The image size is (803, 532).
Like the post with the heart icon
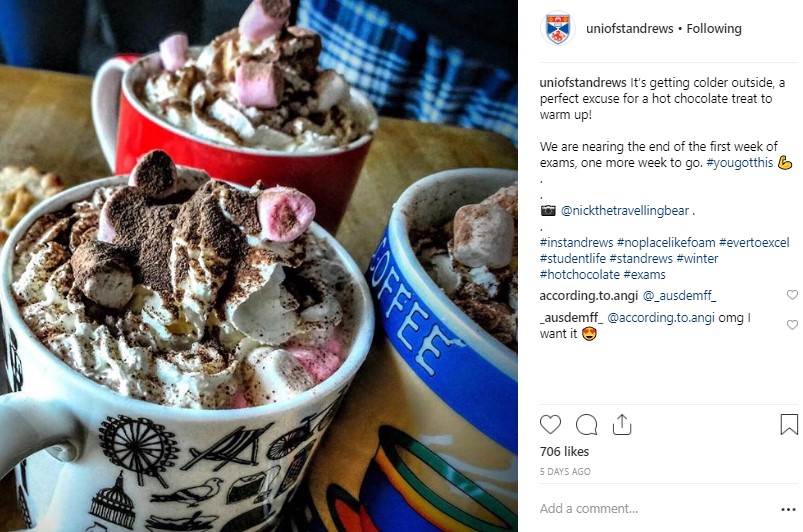coord(551,425)
